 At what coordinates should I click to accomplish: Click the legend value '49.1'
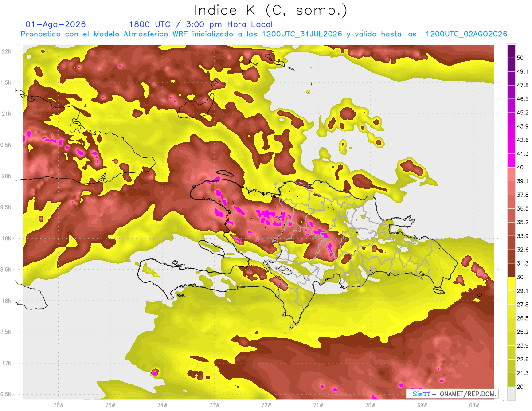click(523, 72)
